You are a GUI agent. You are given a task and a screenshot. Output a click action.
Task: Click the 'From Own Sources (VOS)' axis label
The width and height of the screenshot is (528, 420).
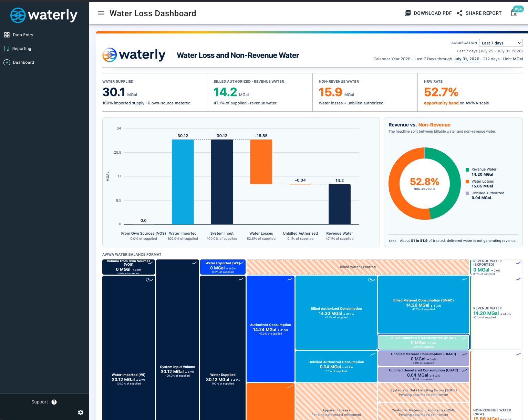click(144, 234)
